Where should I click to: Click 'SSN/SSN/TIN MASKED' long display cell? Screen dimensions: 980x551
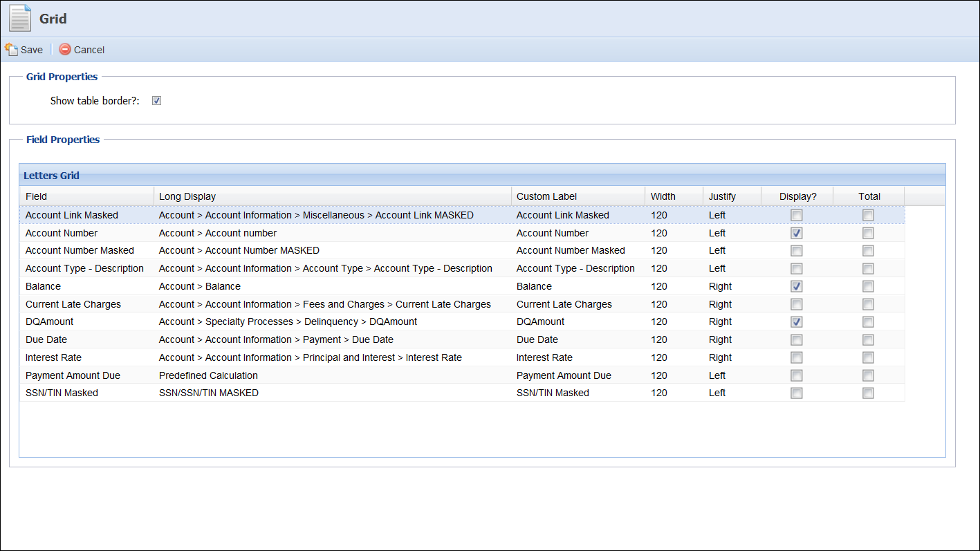[x=332, y=393]
